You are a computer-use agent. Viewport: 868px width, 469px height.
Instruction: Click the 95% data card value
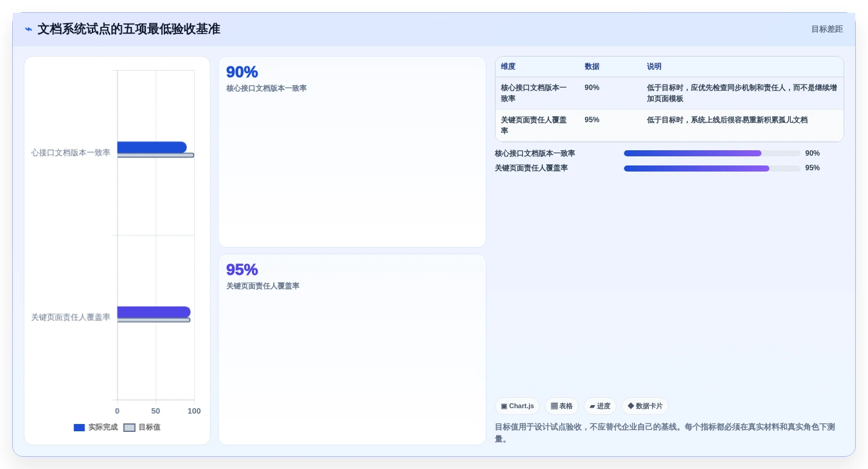coord(242,269)
